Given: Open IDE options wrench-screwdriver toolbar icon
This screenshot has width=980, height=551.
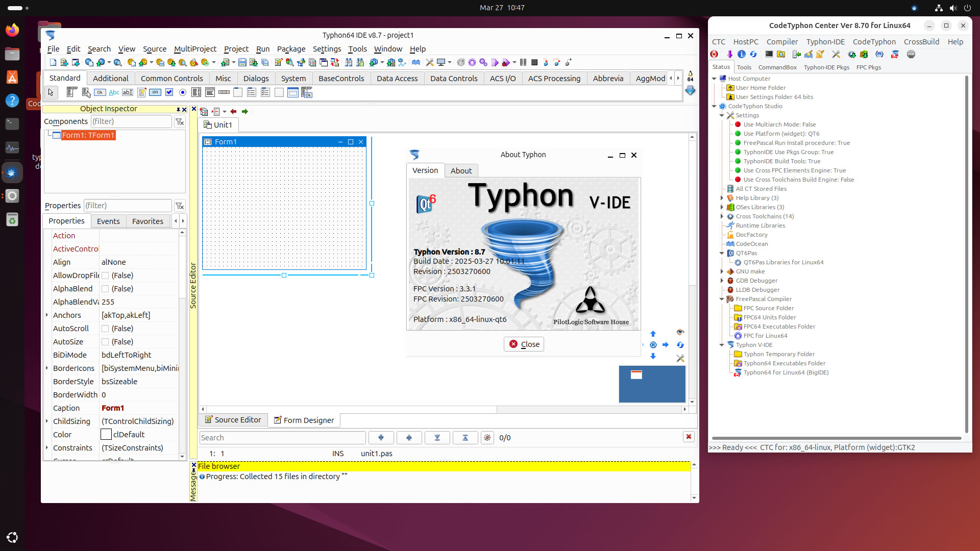Looking at the screenshot, I should click(429, 62).
